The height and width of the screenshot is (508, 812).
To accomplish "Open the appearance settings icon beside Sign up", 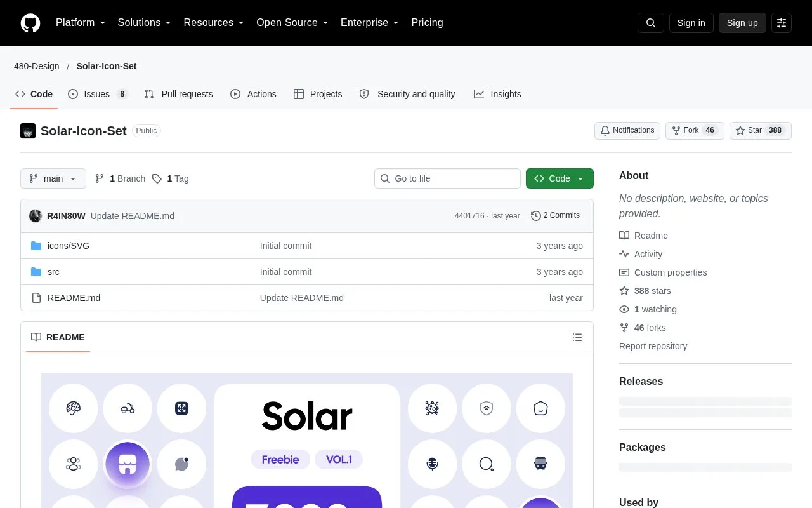I will pyautogui.click(x=782, y=23).
